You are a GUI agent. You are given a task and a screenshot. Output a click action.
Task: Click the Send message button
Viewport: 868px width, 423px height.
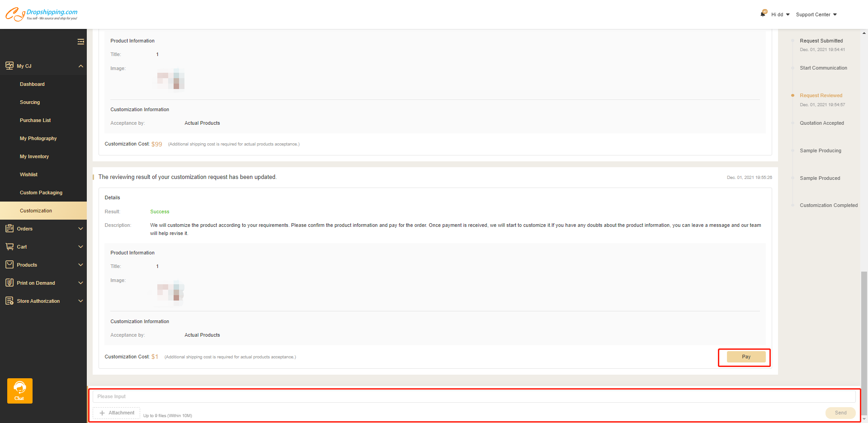tap(840, 413)
